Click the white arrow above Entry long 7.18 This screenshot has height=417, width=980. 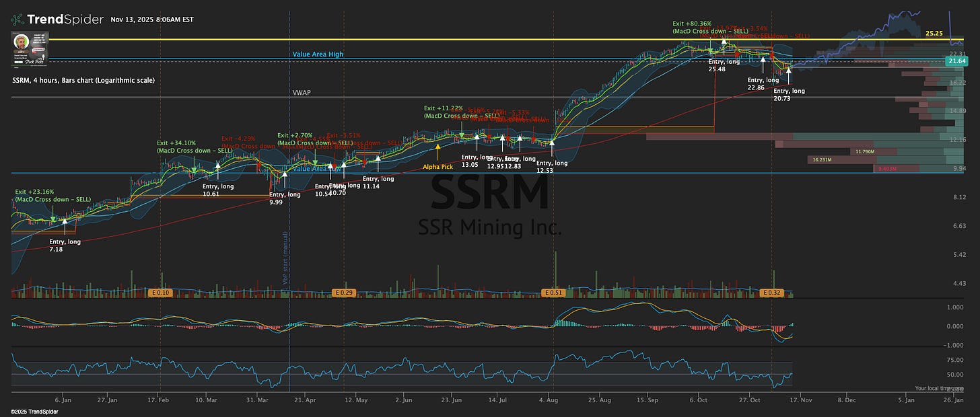click(x=65, y=224)
